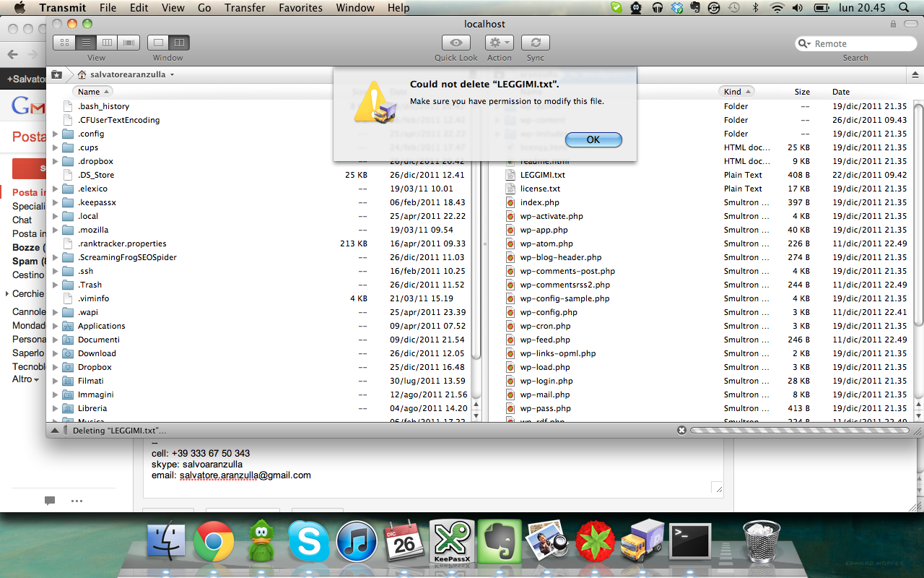Image resolution: width=924 pixels, height=578 pixels.
Task: Open the Favorites menu
Action: 301,8
